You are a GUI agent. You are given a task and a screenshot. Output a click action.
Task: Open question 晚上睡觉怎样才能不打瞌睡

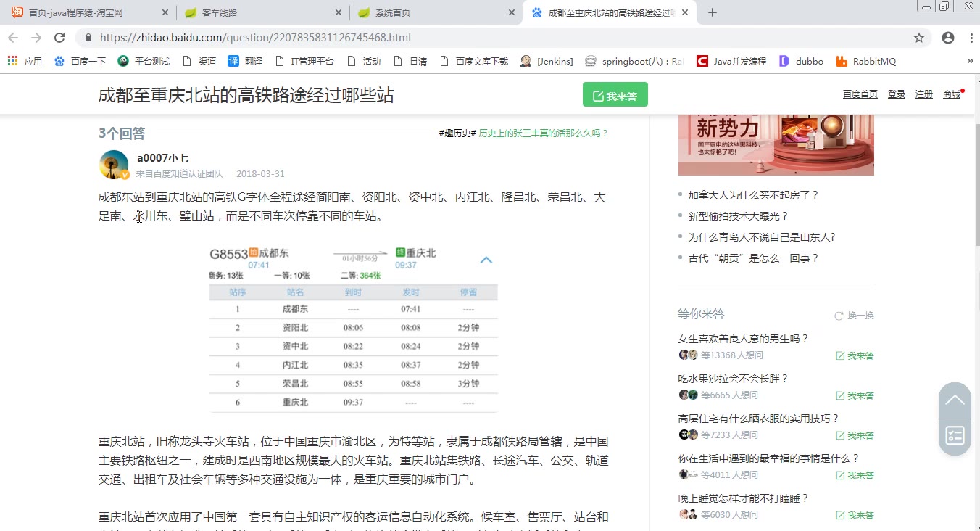(x=743, y=498)
